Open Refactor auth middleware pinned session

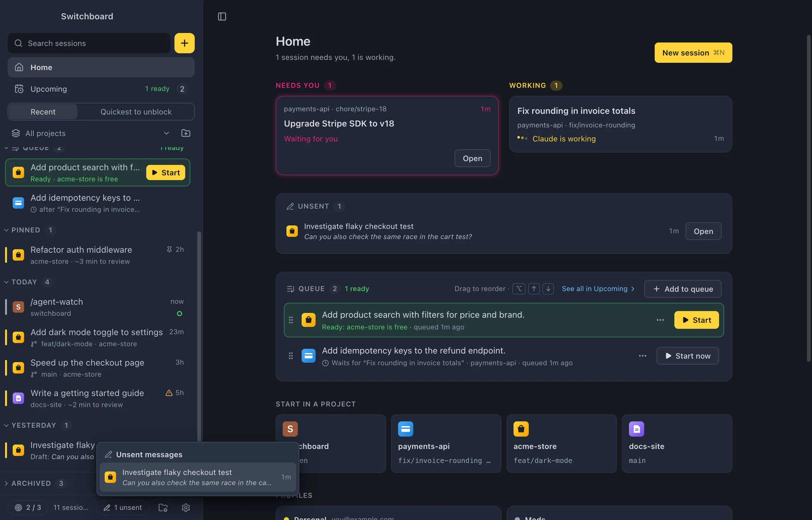98,255
